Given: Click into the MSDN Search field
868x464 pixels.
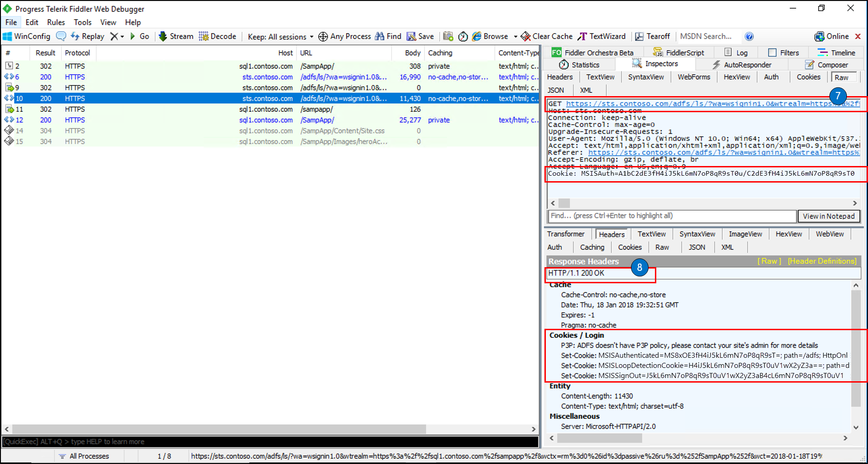Looking at the screenshot, I should (x=708, y=36).
